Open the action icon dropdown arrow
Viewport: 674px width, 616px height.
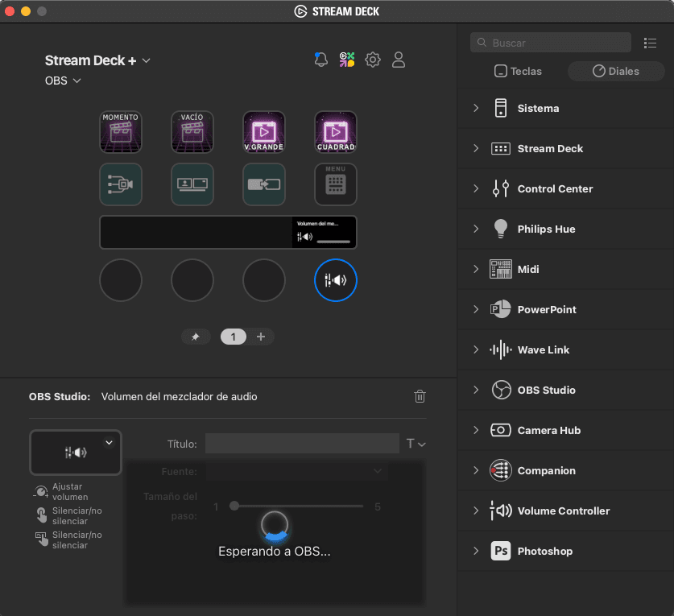pos(110,442)
